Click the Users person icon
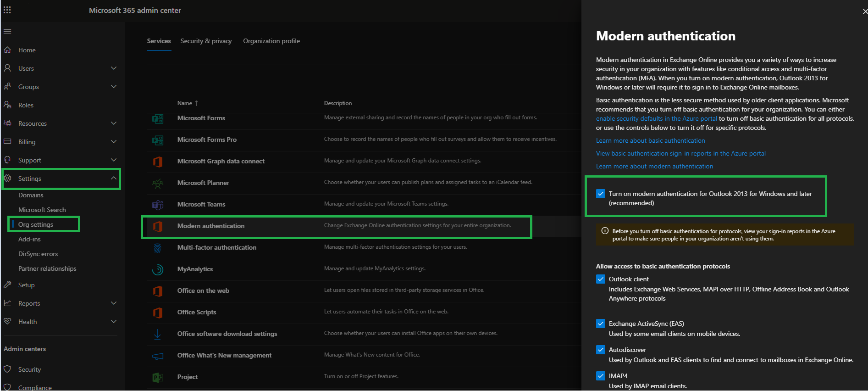 7,68
